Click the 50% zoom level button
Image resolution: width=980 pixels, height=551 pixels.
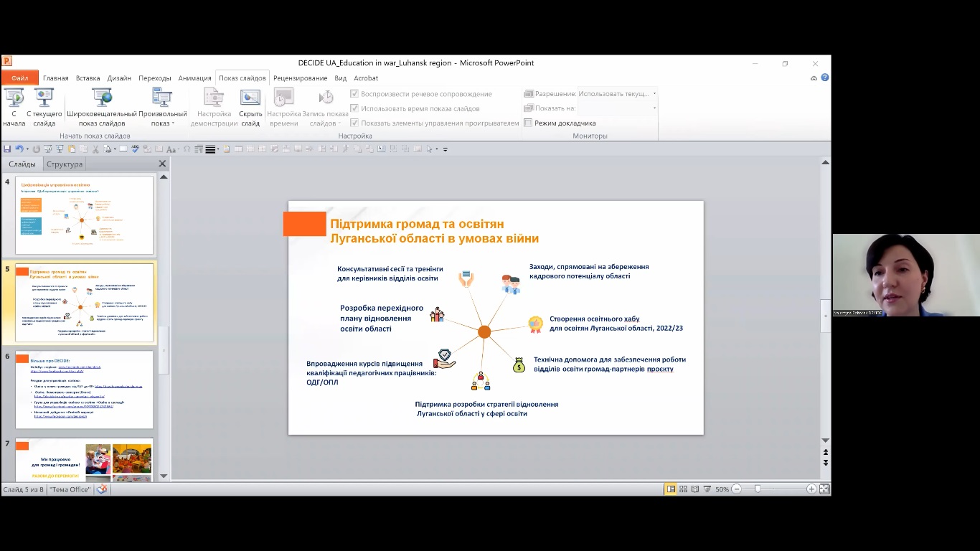point(722,489)
